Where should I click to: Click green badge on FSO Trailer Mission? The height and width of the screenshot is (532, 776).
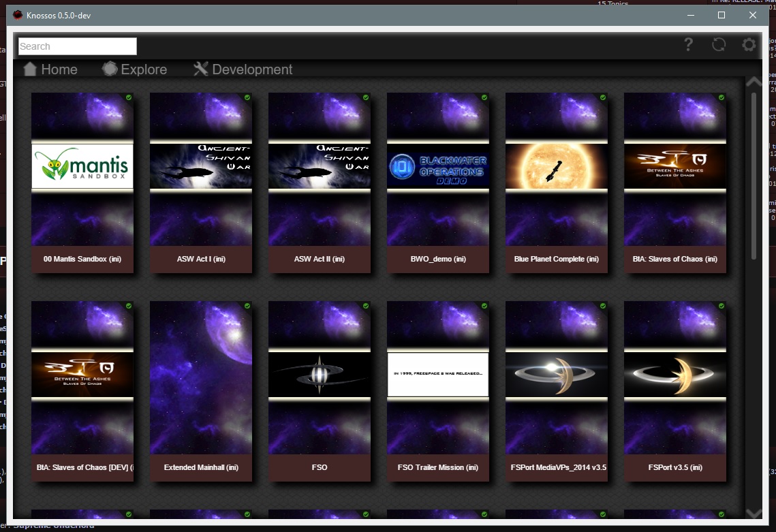[x=484, y=306]
